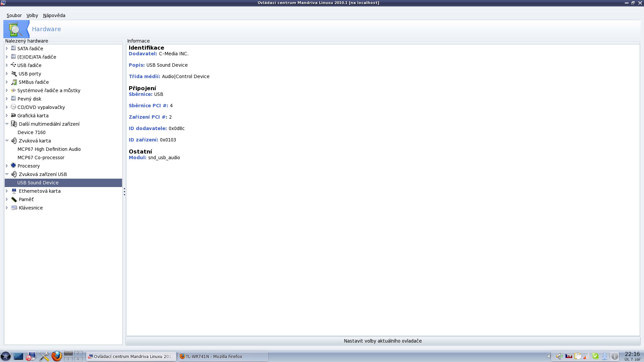Expand the Procesory node
This screenshot has width=644, height=362.
pyautogui.click(x=7, y=166)
